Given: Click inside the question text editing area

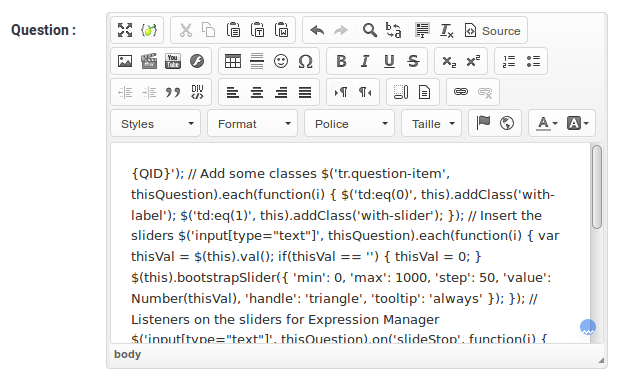Looking at the screenshot, I should click(x=350, y=243).
